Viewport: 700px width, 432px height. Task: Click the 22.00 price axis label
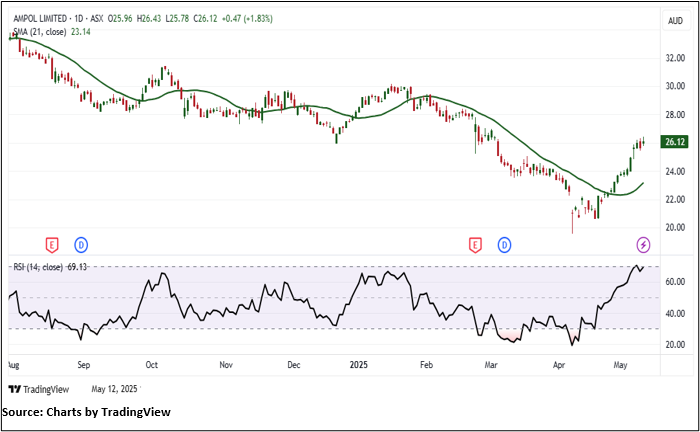pyautogui.click(x=675, y=199)
